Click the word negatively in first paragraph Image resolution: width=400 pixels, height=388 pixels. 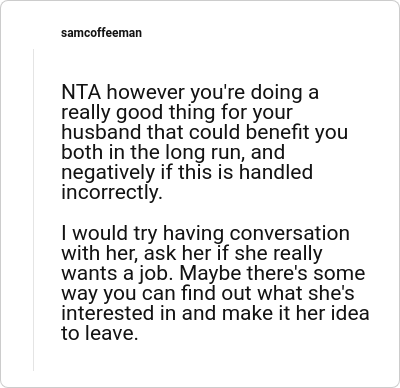(108, 173)
